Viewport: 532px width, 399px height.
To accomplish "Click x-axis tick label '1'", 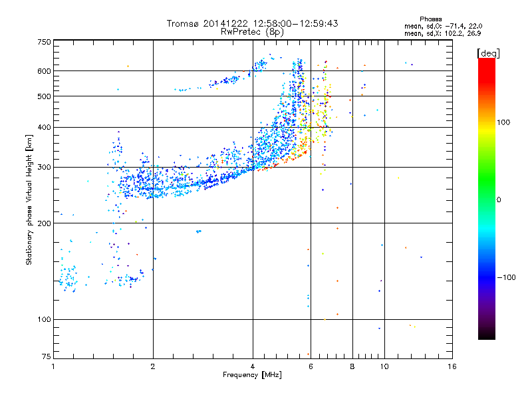I will [x=53, y=366].
